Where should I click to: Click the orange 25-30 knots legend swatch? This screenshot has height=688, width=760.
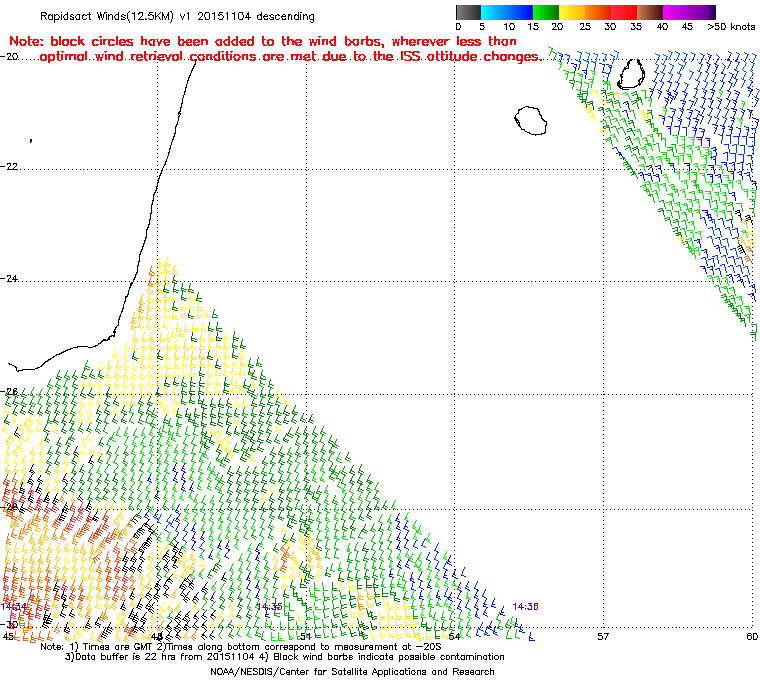coord(598,12)
